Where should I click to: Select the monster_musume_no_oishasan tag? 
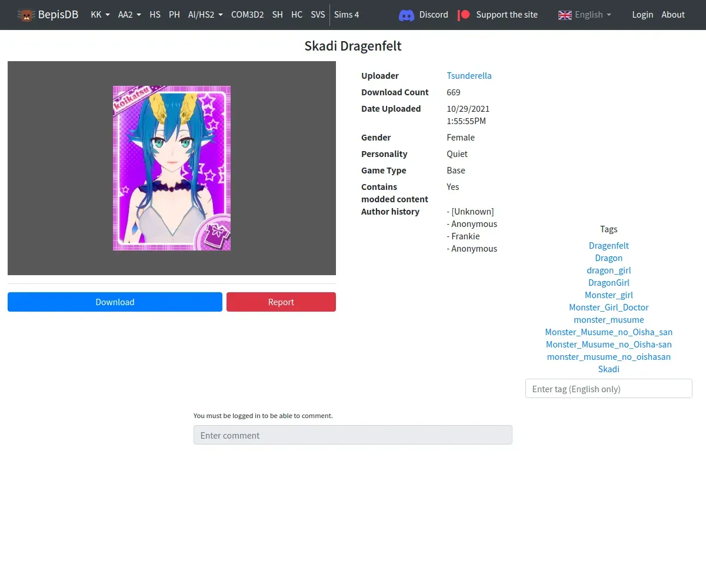point(609,357)
